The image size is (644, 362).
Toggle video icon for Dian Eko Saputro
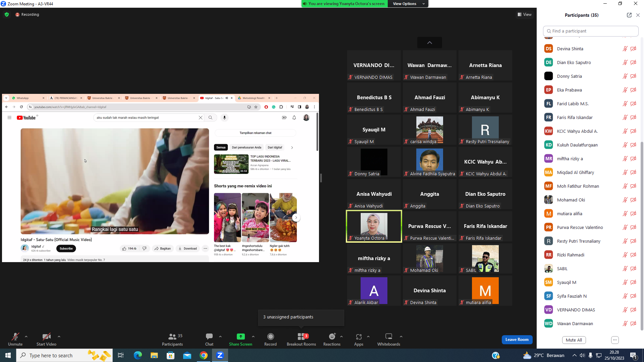633,62
